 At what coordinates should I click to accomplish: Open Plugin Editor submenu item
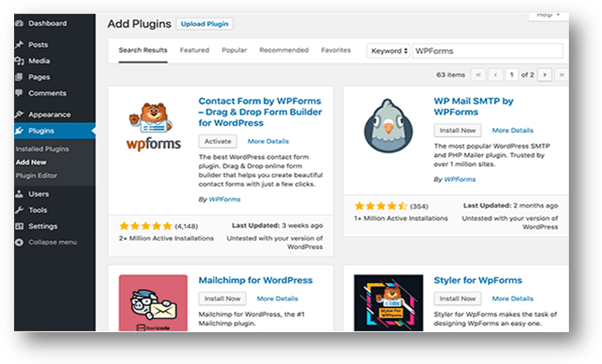click(36, 175)
